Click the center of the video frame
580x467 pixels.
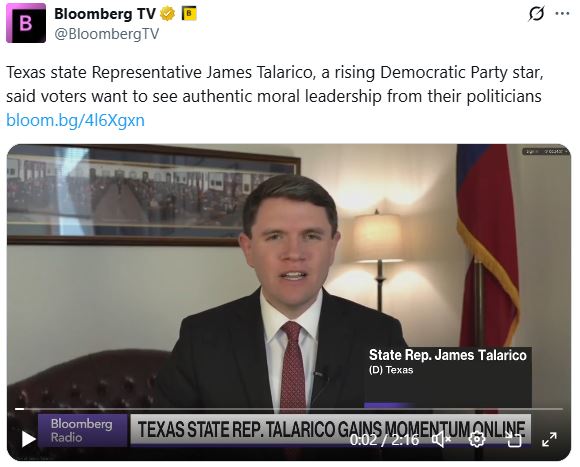coord(289,302)
